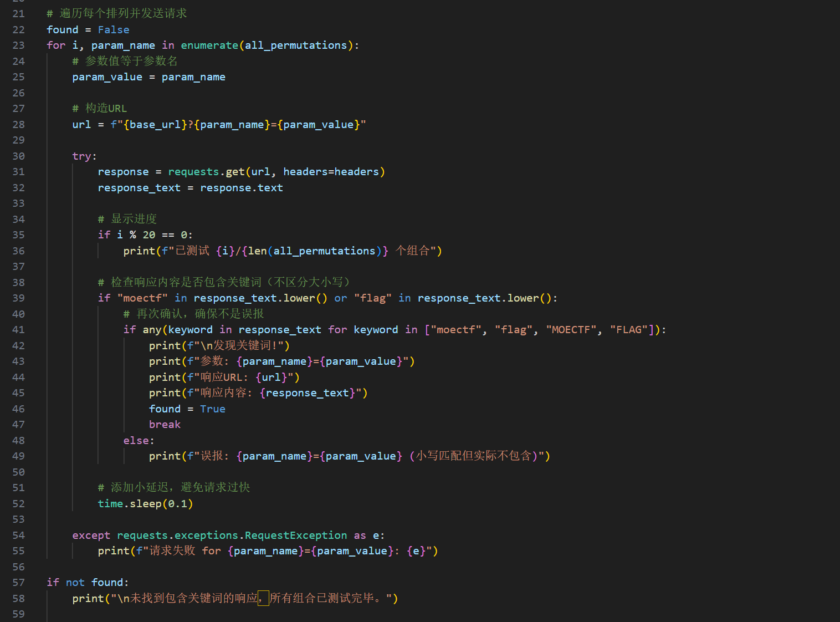This screenshot has width=840, height=622.
Task: Click the uppercase "MOECTF" string in keyword list
Action: click(571, 330)
